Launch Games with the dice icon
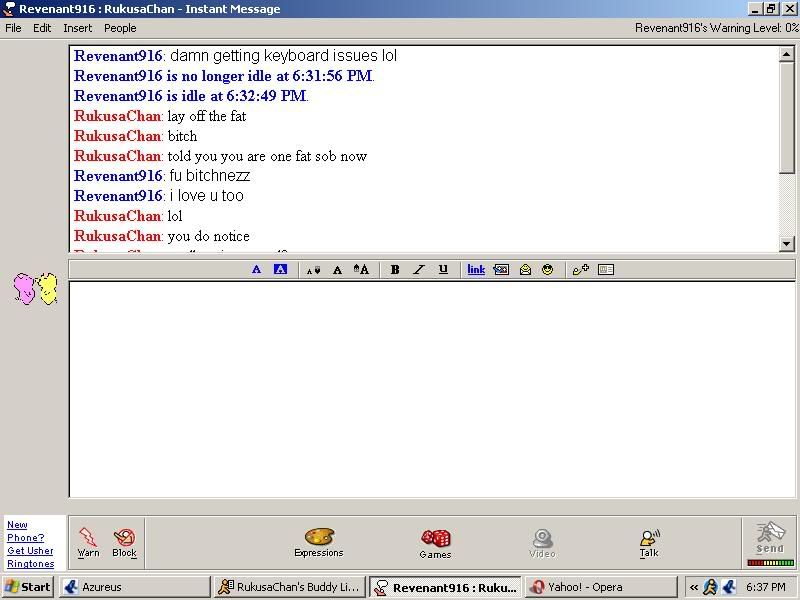This screenshot has width=800, height=600. tap(435, 544)
